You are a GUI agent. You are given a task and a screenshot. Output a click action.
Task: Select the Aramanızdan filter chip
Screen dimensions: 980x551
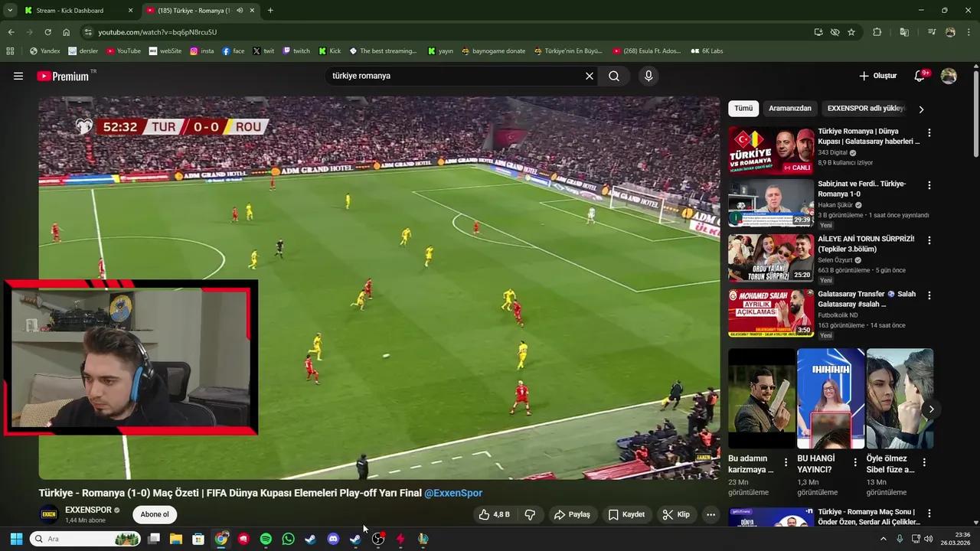[x=789, y=108]
